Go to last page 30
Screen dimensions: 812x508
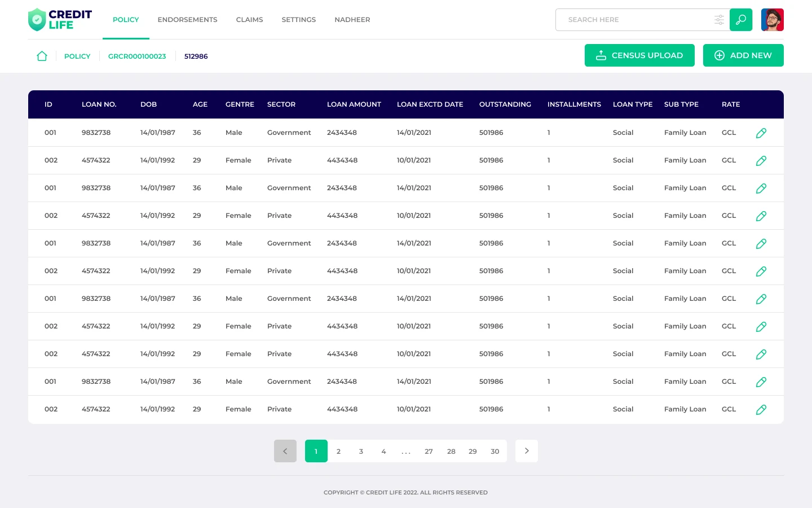pos(495,452)
